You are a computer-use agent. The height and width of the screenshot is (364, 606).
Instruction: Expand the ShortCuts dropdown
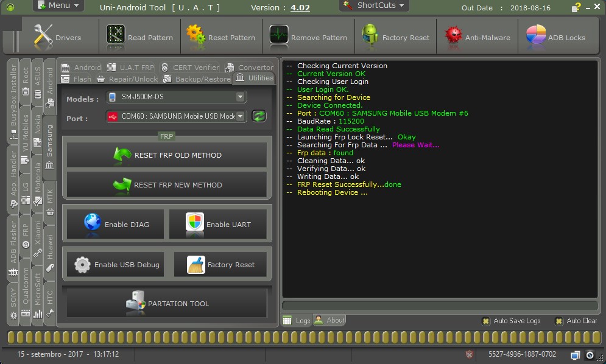(373, 5)
